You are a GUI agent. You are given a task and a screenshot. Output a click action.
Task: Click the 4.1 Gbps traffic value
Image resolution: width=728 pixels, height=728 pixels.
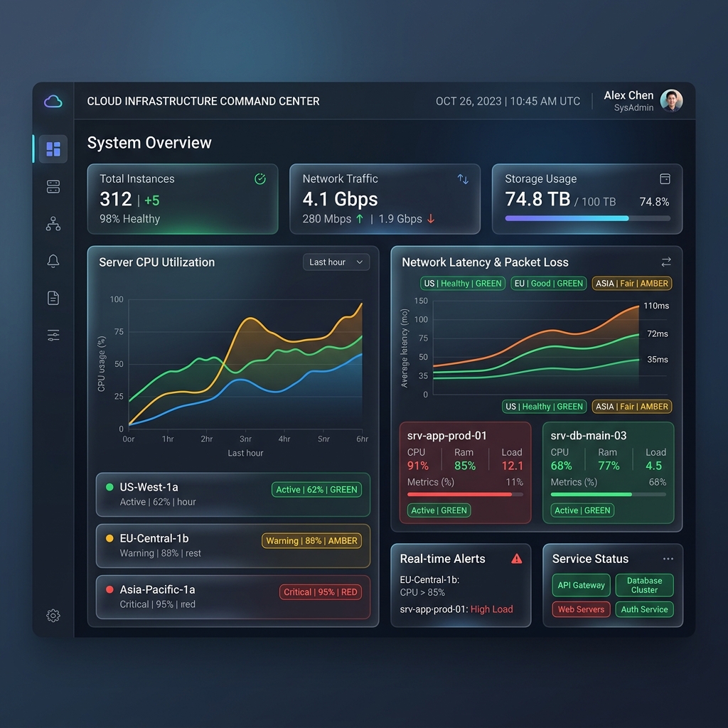coord(340,199)
